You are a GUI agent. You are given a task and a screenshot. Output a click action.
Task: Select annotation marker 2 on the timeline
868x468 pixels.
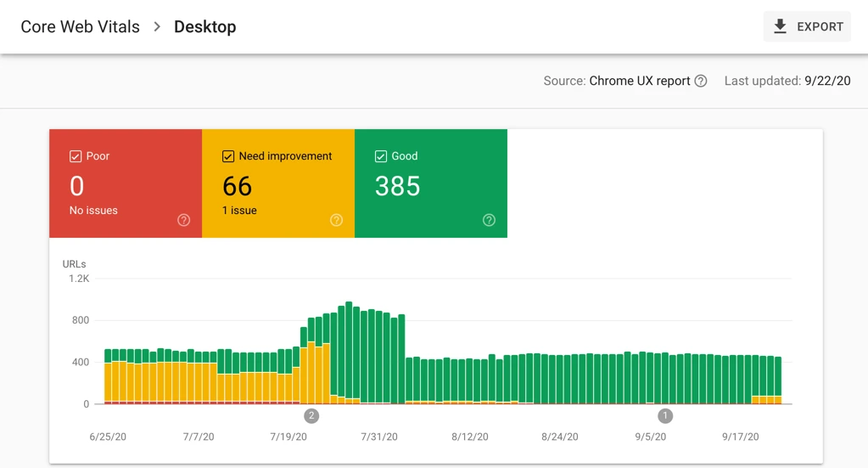[311, 415]
